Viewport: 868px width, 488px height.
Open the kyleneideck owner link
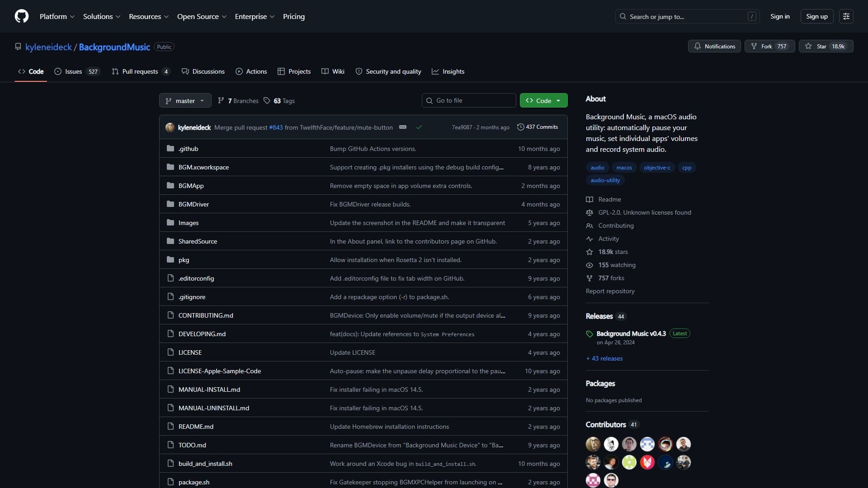coord(48,47)
